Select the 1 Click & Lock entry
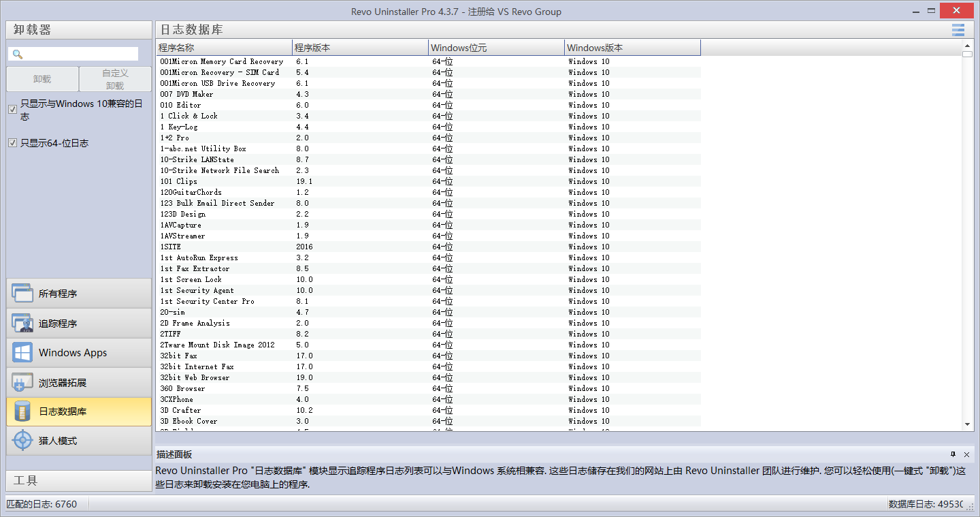980x517 pixels. pyautogui.click(x=429, y=116)
